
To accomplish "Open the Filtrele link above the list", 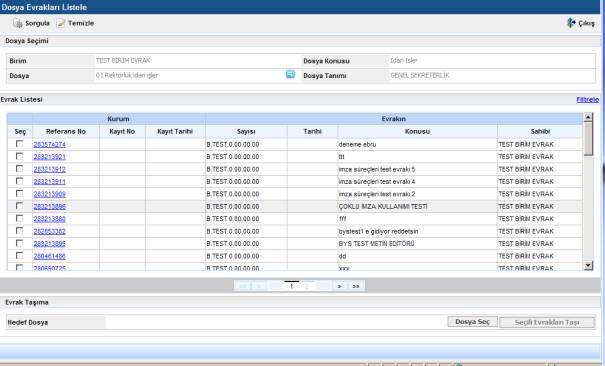I will pos(587,100).
